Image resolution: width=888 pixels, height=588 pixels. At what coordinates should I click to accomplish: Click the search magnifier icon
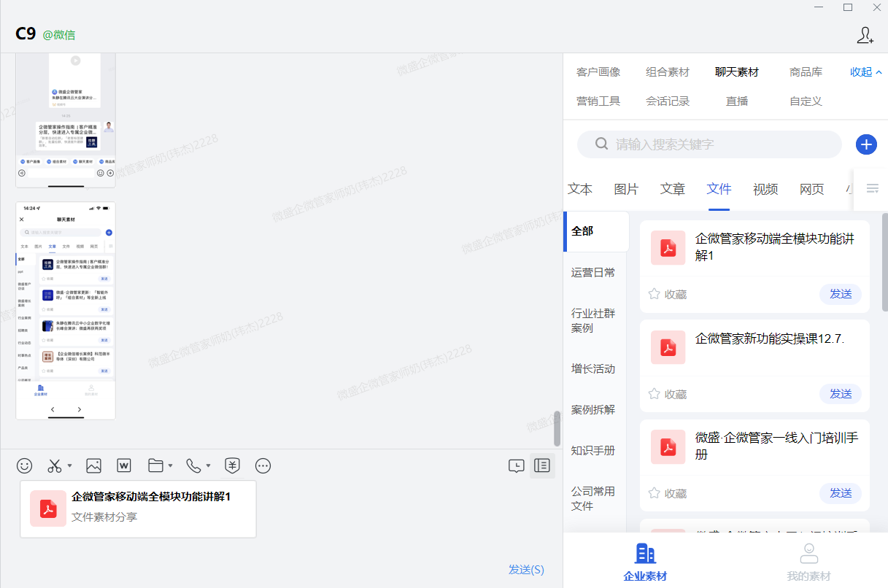(x=601, y=144)
